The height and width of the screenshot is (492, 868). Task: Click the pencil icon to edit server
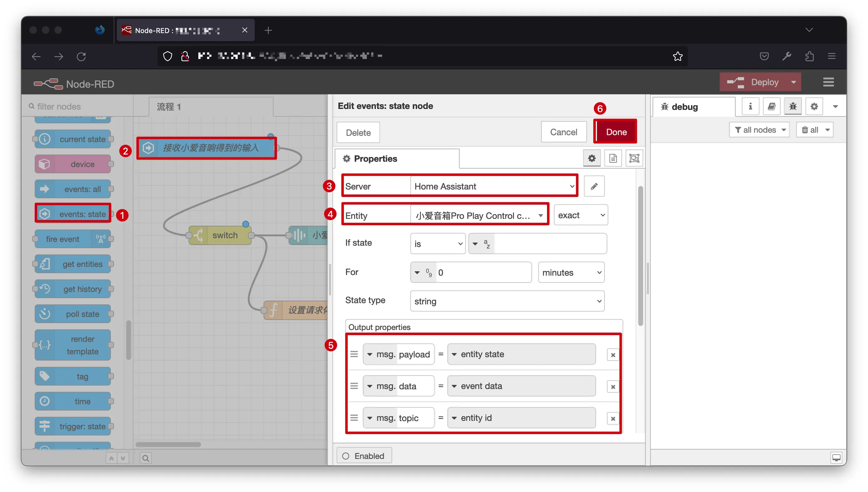point(594,186)
